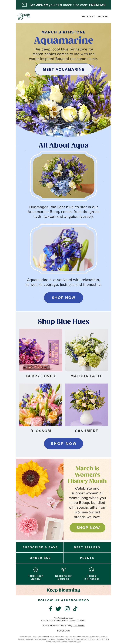Click Shop Now under All About Aqua
Image resolution: width=127 pixels, height=644 pixels.
point(63,297)
